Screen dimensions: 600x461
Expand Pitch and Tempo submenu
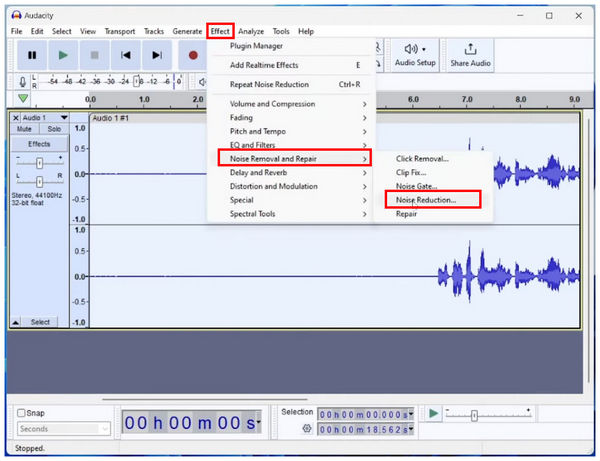(x=291, y=131)
